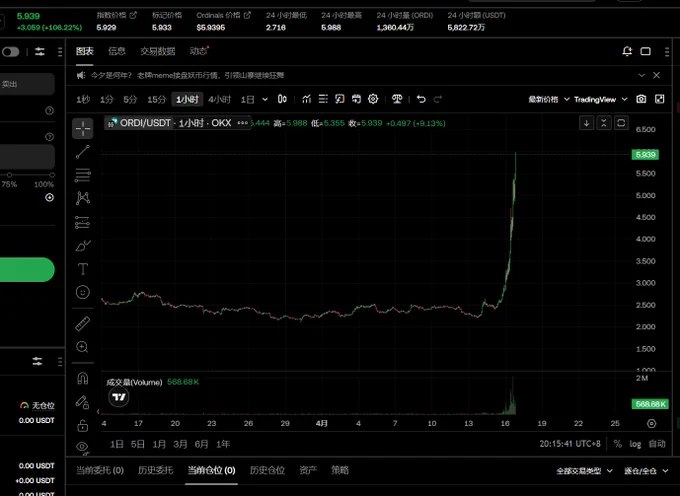
Task: Expand the announcement banner chevron
Action: [641, 75]
